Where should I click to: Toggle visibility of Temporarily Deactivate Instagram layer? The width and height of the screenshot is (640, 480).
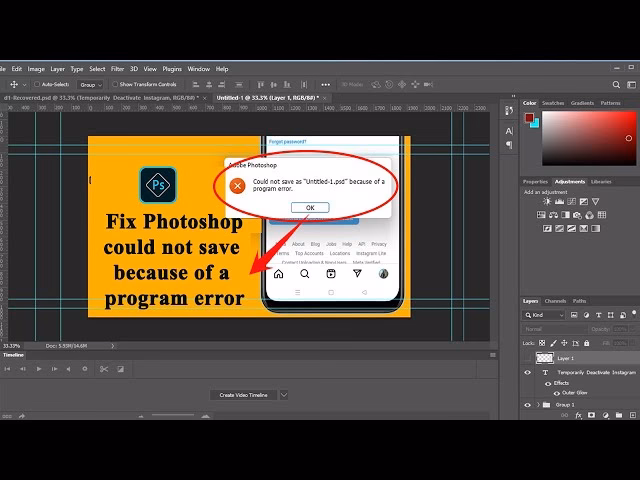coord(528,372)
